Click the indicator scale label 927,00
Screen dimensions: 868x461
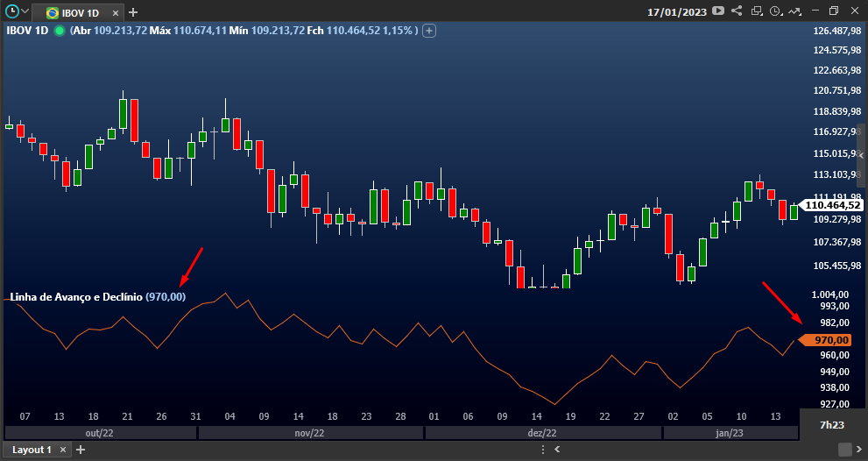(x=834, y=404)
